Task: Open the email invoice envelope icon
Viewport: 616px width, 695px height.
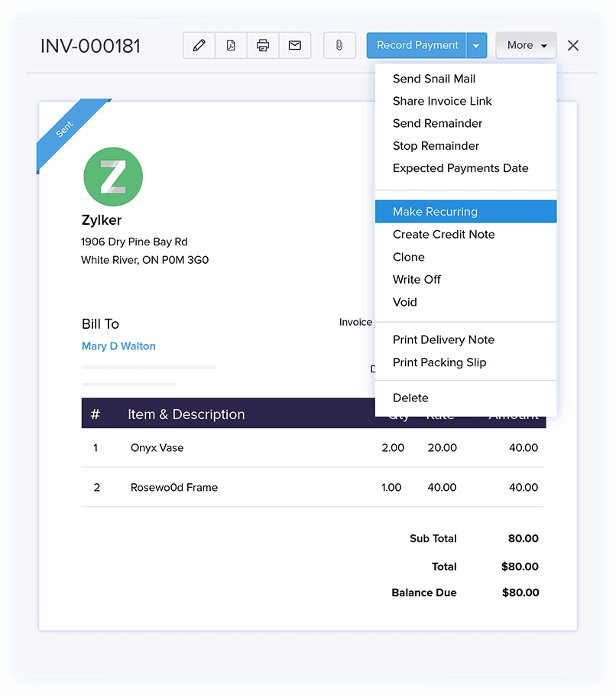Action: pyautogui.click(x=295, y=45)
